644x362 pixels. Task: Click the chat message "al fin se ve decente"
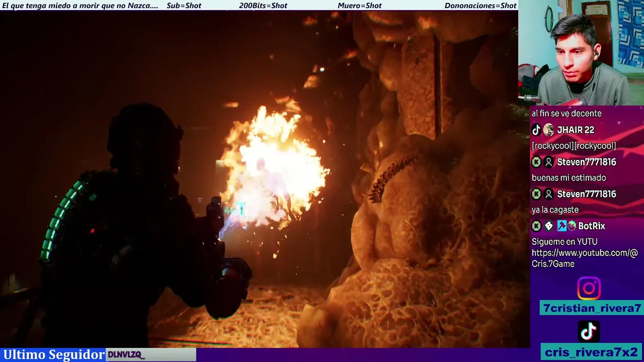[567, 114]
